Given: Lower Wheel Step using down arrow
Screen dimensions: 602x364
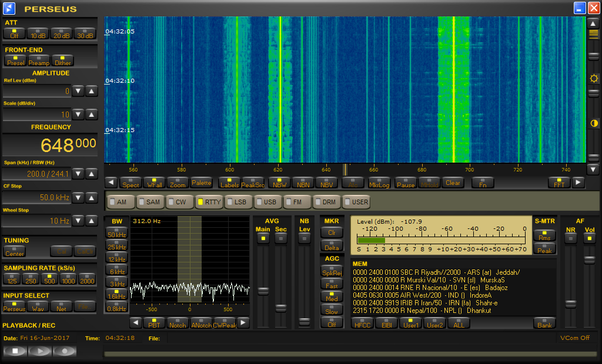Looking at the screenshot, I should (79, 221).
